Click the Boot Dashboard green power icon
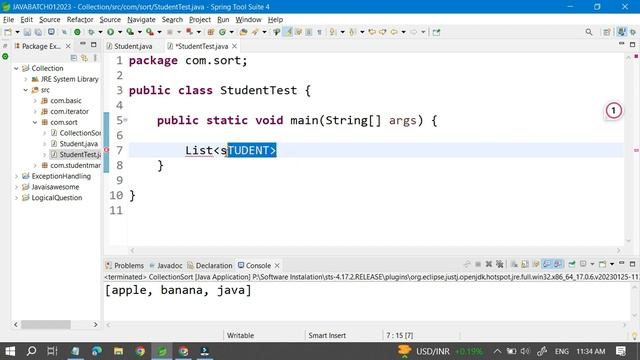The image size is (640, 360). (x=77, y=32)
